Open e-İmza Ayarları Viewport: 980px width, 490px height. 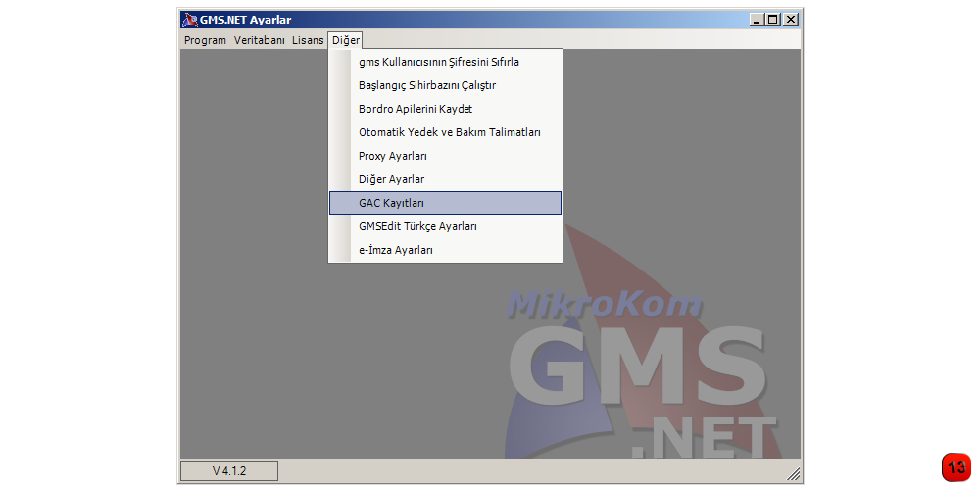[445, 250]
